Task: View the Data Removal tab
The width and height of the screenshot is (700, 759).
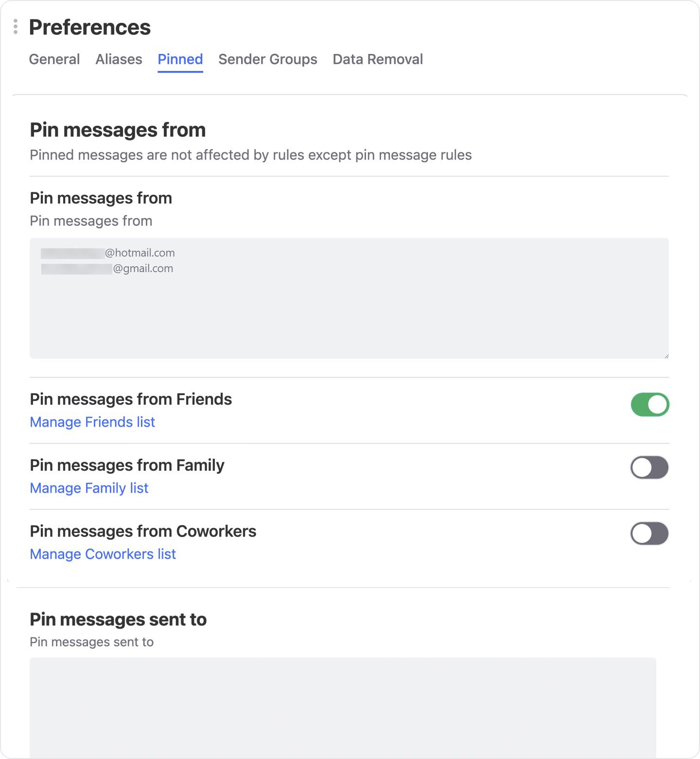Action: click(377, 59)
